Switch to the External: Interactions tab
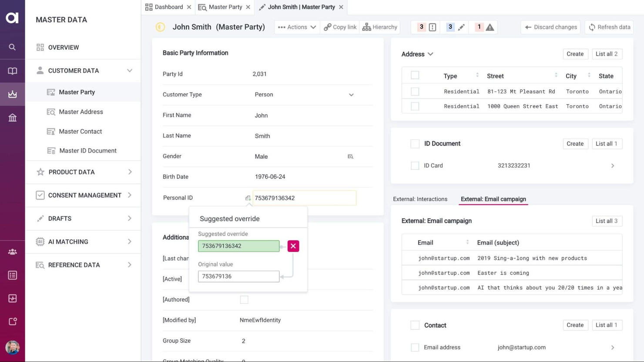This screenshot has width=644, height=362. pyautogui.click(x=420, y=199)
